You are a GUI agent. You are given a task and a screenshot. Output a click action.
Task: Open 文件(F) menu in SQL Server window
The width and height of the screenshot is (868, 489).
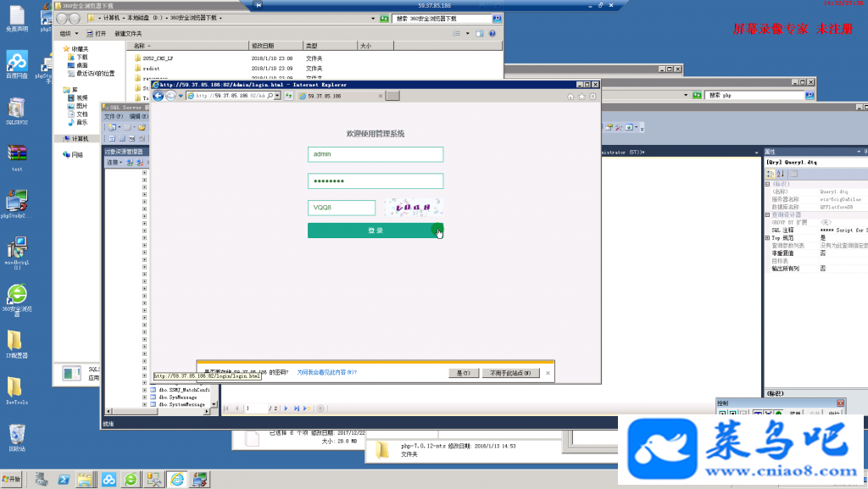(114, 117)
